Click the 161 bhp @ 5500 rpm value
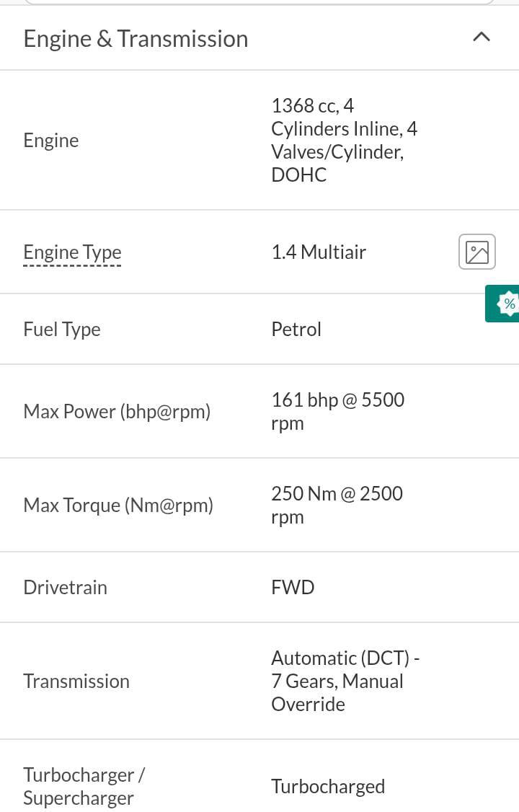Screen dimensions: 519x812 (x=338, y=412)
